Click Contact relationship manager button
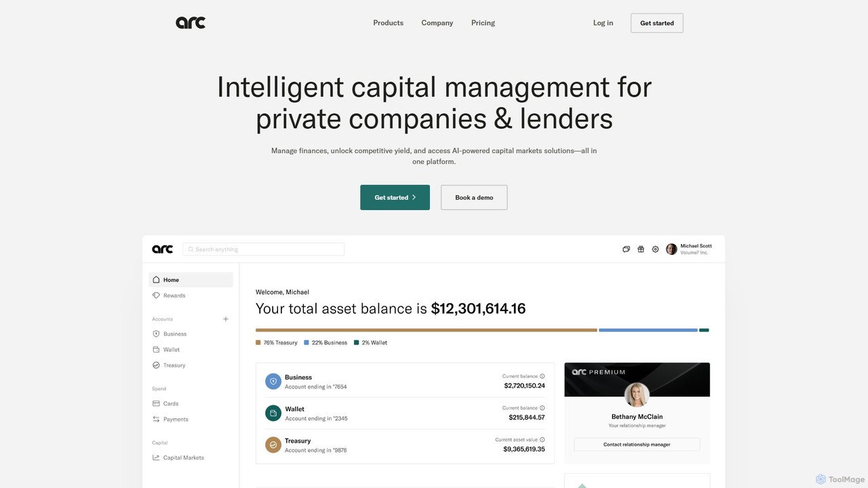The height and width of the screenshot is (488, 868). click(x=637, y=445)
